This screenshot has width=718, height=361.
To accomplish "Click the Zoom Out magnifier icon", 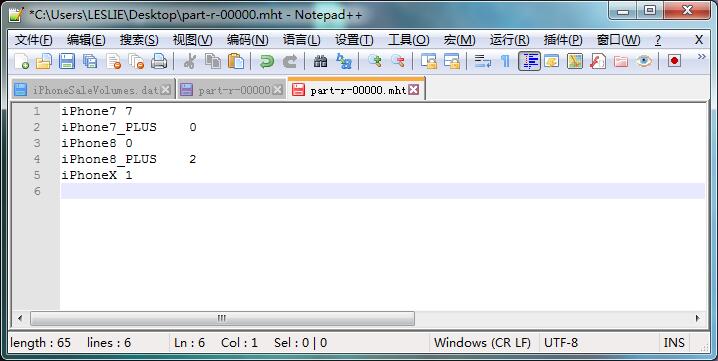I will click(397, 61).
